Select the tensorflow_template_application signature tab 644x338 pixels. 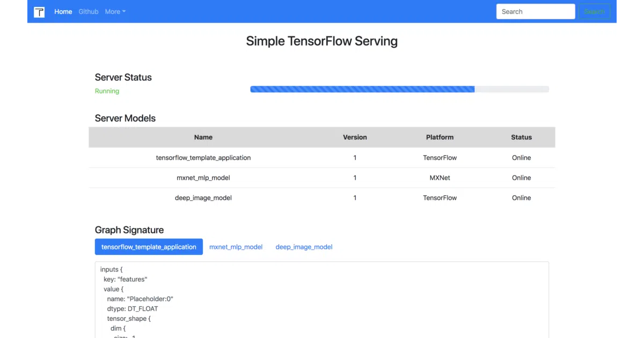tap(149, 247)
